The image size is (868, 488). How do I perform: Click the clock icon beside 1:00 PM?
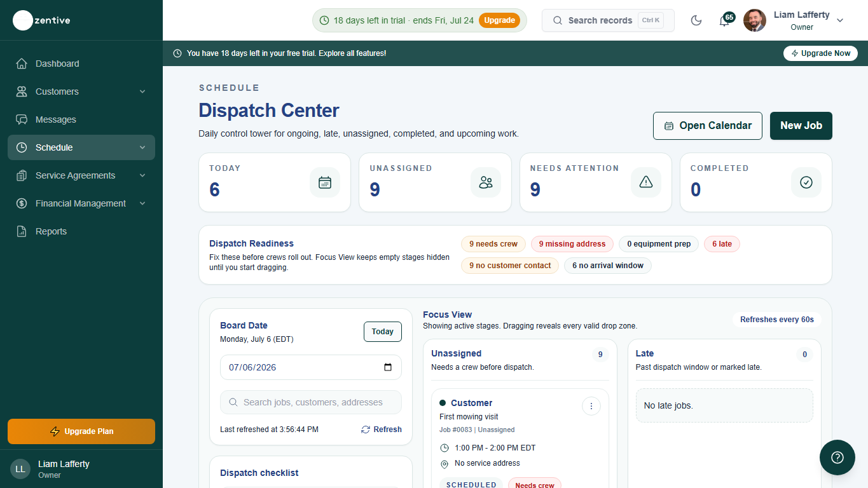click(444, 448)
